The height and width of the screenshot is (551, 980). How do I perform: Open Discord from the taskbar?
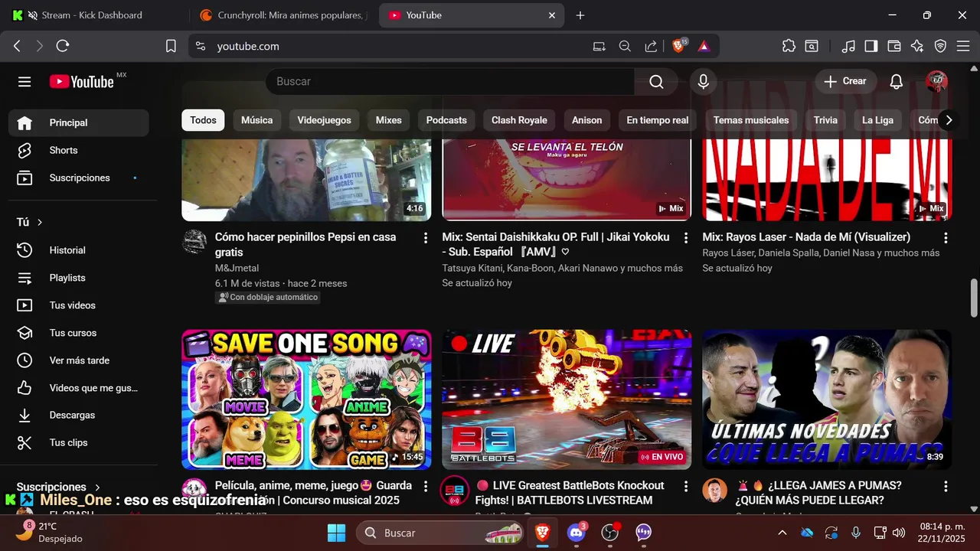tap(576, 533)
